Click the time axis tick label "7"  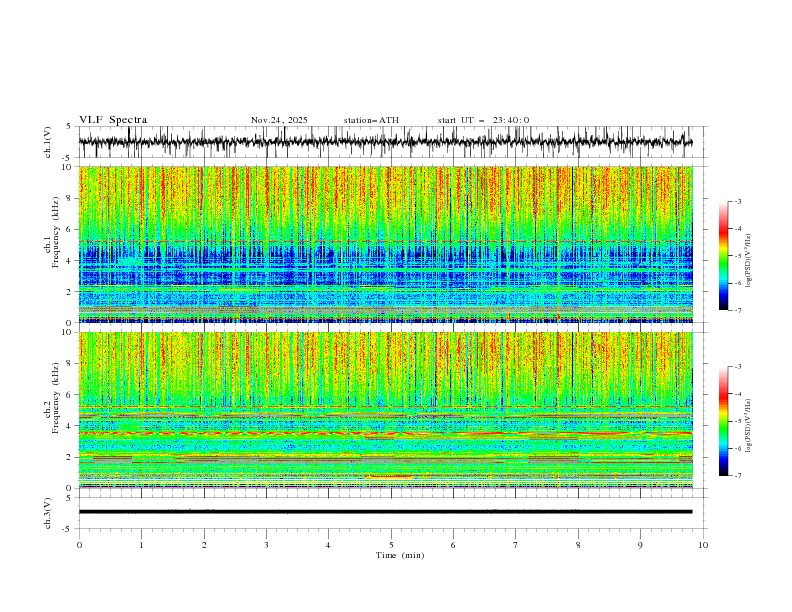tap(516, 545)
